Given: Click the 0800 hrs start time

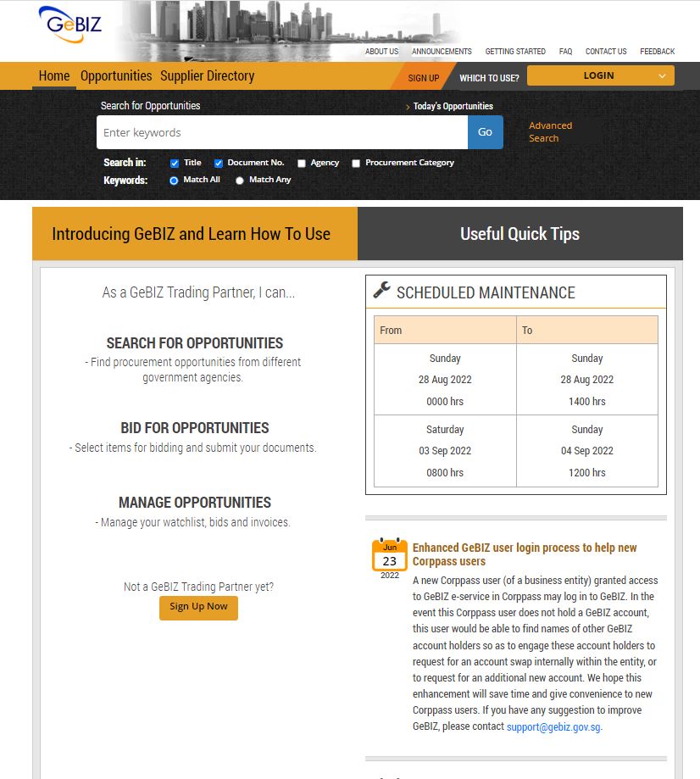Looking at the screenshot, I should 445,472.
